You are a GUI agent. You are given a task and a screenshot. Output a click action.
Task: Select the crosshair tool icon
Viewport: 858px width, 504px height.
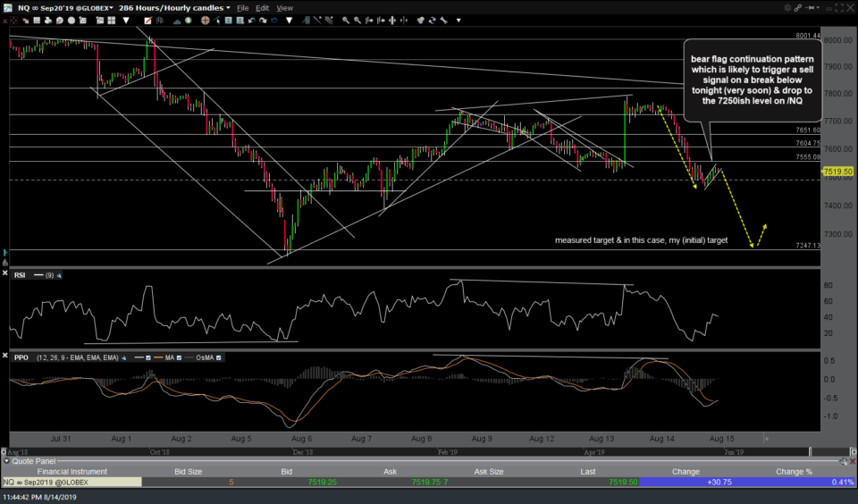click(206, 21)
